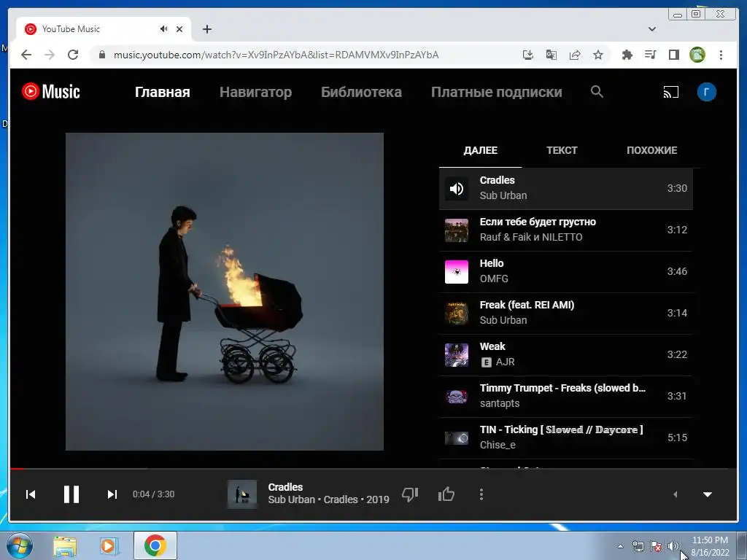Click the large Cradles album artwork
Image resolution: width=747 pixels, height=560 pixels.
[225, 292]
